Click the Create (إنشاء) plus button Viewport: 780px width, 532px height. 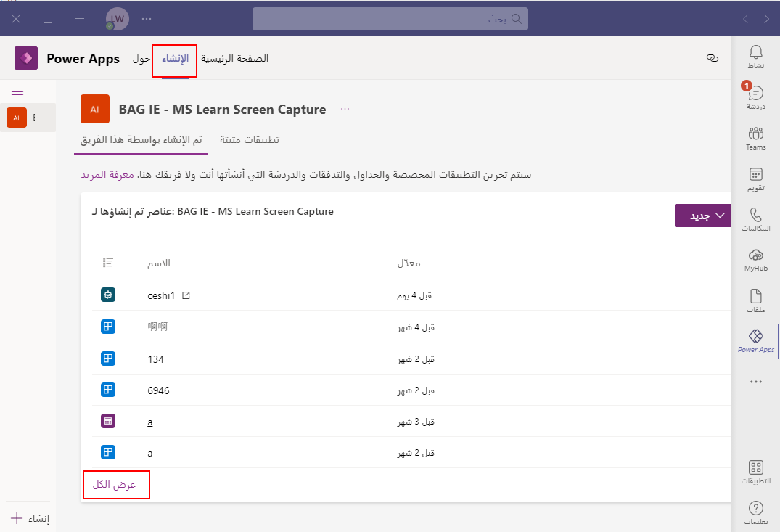pos(30,518)
